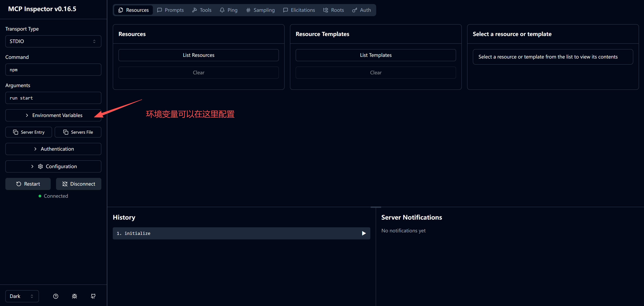Image resolution: width=644 pixels, height=306 pixels.
Task: Open the Dark theme selector
Action: tap(22, 296)
